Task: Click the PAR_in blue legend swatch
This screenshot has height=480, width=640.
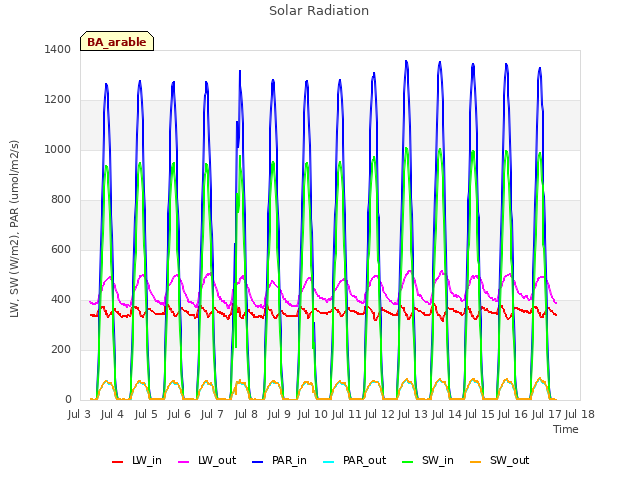Action: tap(258, 462)
